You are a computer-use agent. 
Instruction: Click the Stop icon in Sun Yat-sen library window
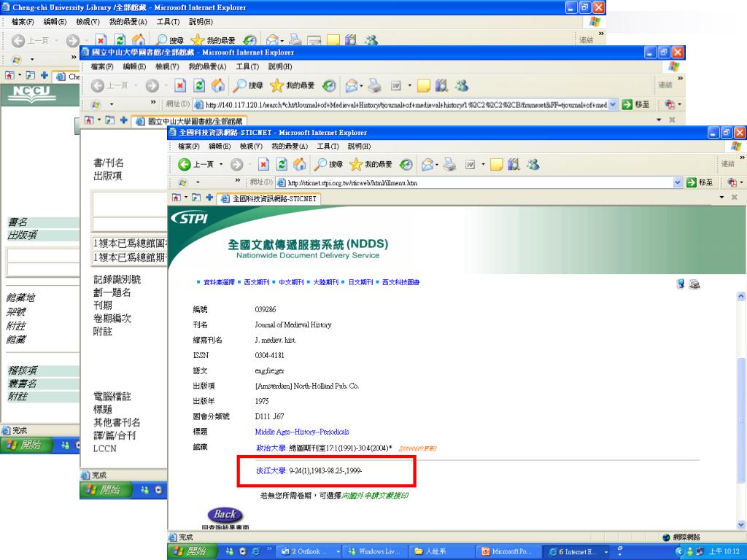coord(180,86)
